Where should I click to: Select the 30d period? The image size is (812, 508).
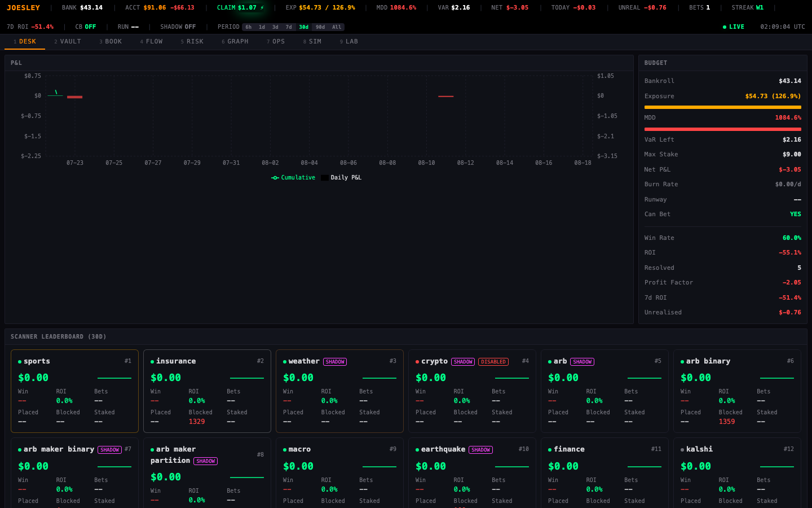point(303,27)
